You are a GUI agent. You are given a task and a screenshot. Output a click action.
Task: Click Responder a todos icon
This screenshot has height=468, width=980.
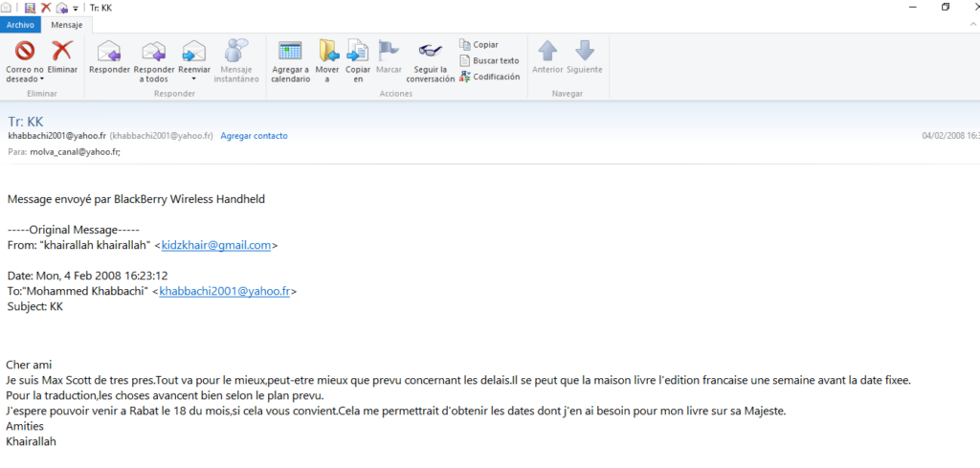pyautogui.click(x=154, y=52)
